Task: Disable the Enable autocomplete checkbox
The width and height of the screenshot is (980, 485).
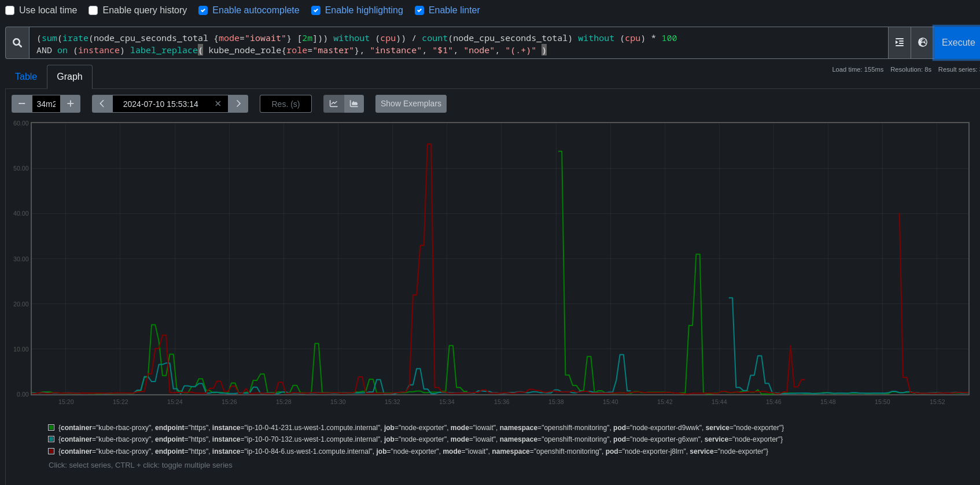Action: click(203, 10)
